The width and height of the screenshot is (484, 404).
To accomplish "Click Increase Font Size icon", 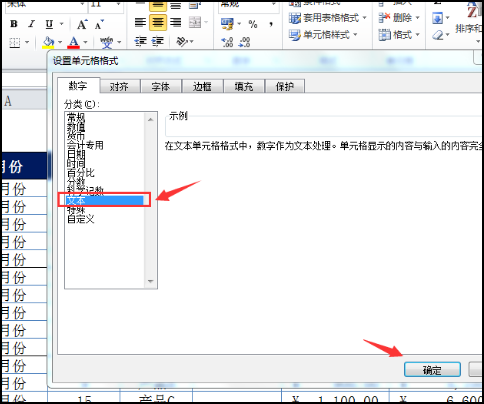I will [x=81, y=24].
